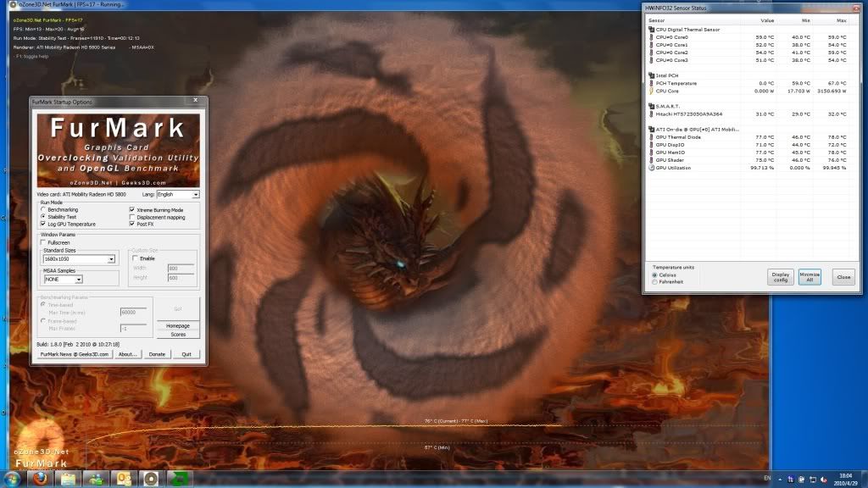
Task: Click the Custom Size Width field
Action: click(x=181, y=269)
